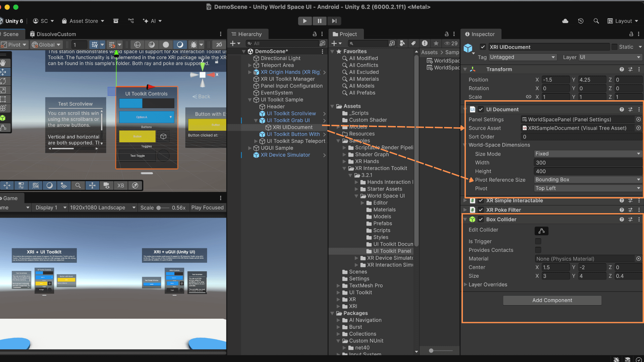Click the Step frame button
Screen dimensions: 644x362
334,21
